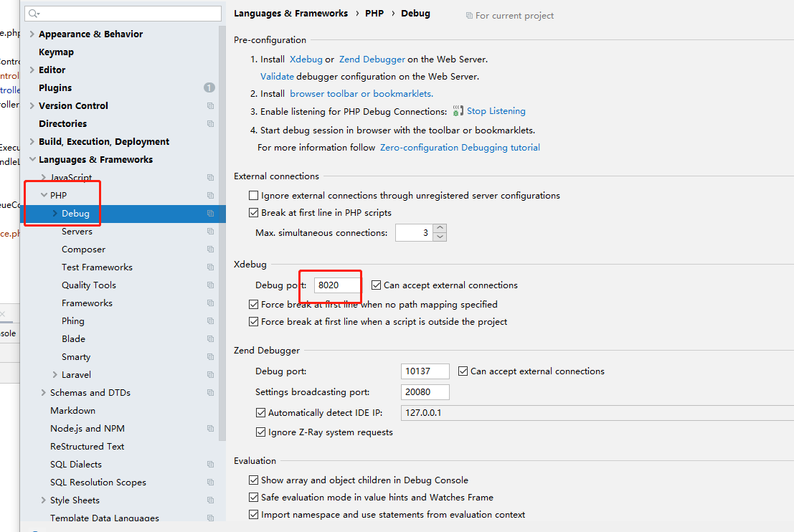The width and height of the screenshot is (794, 532).
Task: Expand the Appearance & Behavior section
Action: pyautogui.click(x=32, y=34)
